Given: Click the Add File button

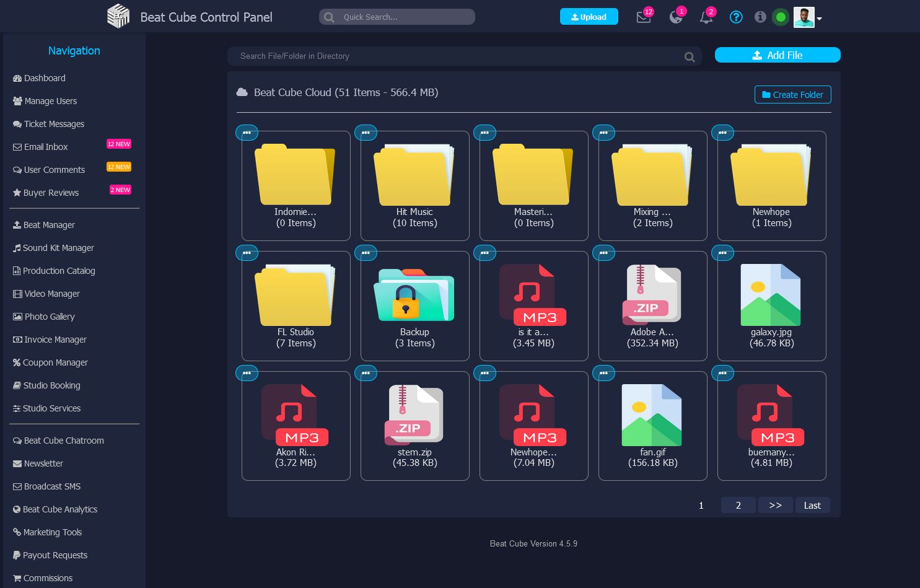Looking at the screenshot, I should pos(778,55).
